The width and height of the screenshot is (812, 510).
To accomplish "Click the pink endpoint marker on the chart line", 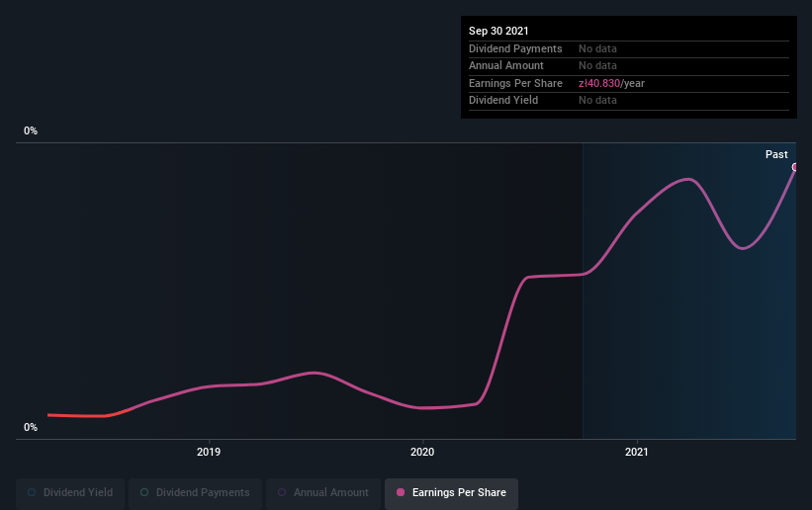I will pyautogui.click(x=795, y=167).
